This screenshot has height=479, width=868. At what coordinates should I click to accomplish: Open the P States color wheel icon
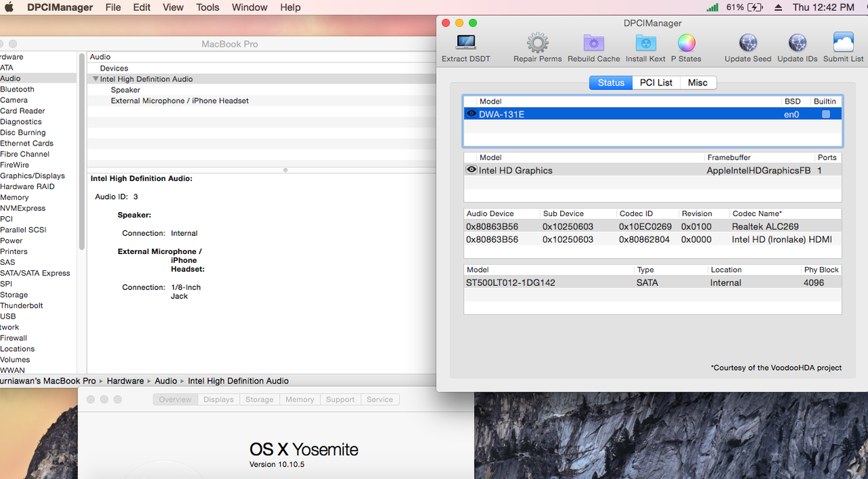[686, 43]
